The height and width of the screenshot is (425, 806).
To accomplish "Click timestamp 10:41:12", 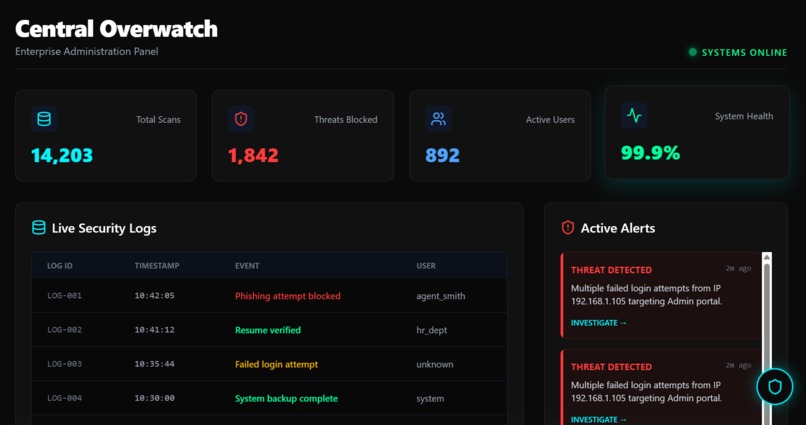I will click(155, 330).
